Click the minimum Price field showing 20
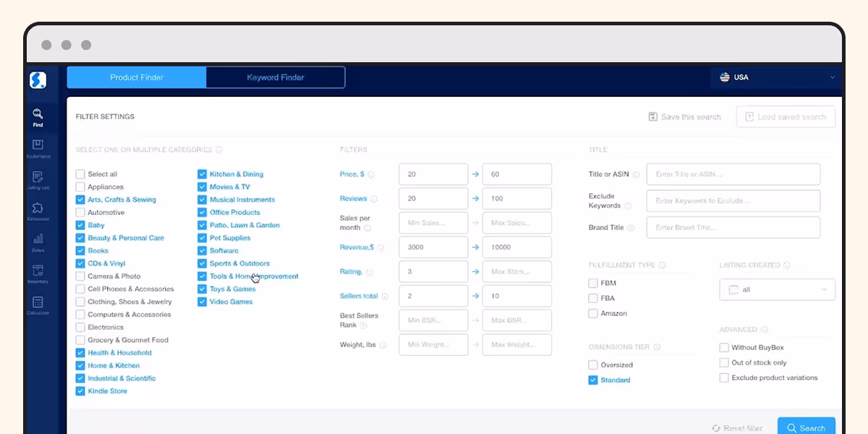868x434 pixels. pyautogui.click(x=433, y=174)
